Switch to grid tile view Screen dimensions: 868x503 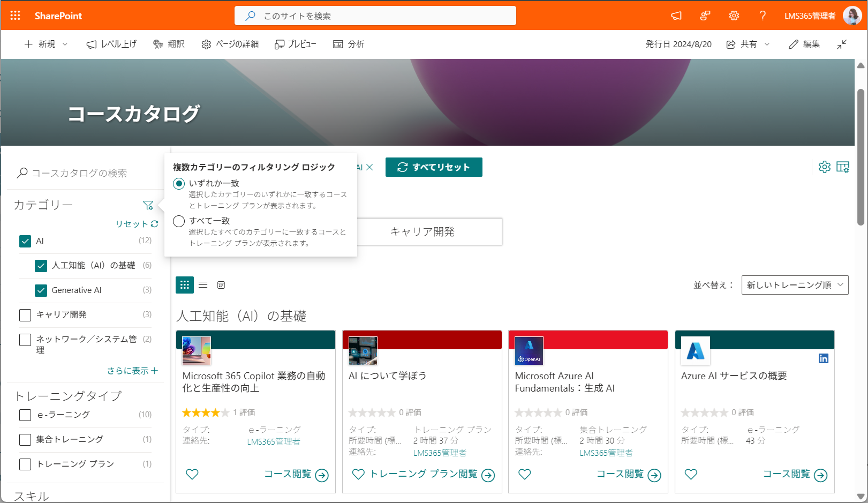pyautogui.click(x=185, y=285)
